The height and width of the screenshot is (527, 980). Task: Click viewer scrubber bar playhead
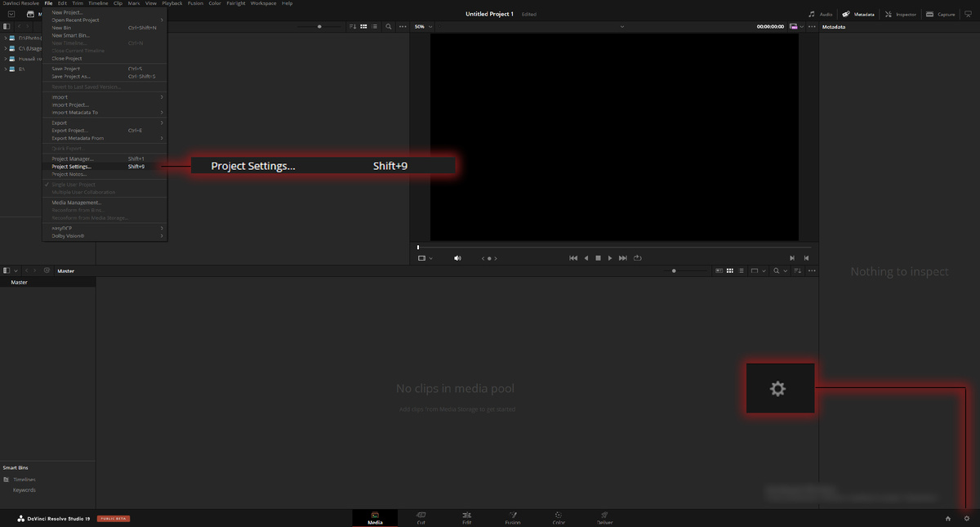tap(418, 247)
